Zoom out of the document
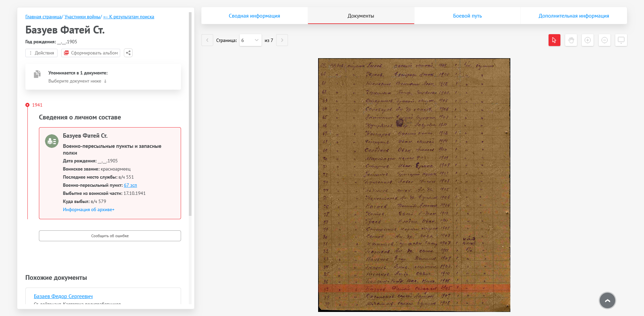This screenshot has width=644, height=316. 604,40
